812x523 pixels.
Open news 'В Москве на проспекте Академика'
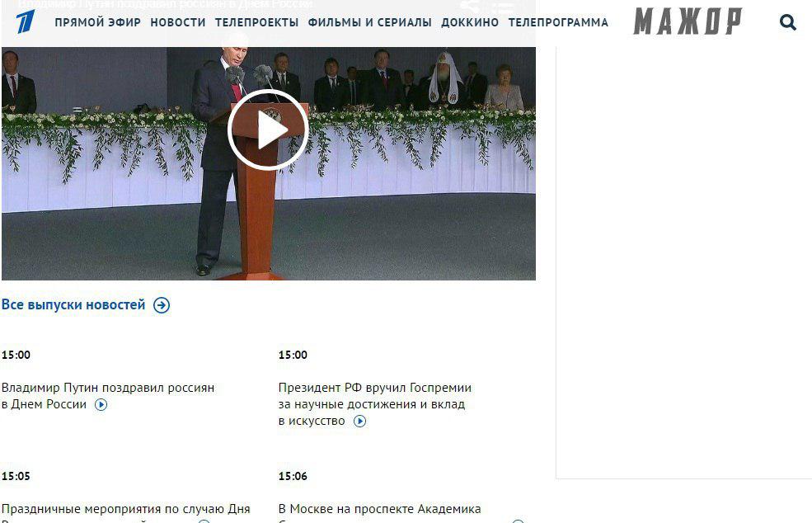(x=379, y=509)
